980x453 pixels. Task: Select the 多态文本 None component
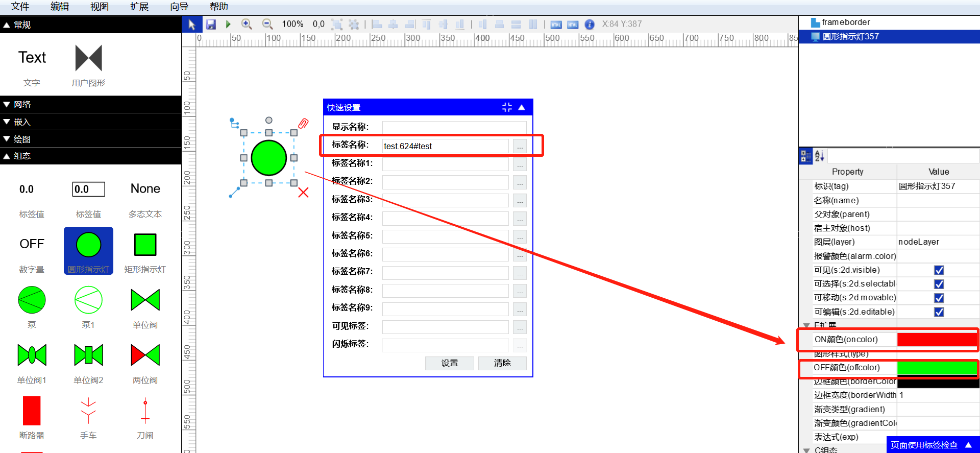[145, 189]
